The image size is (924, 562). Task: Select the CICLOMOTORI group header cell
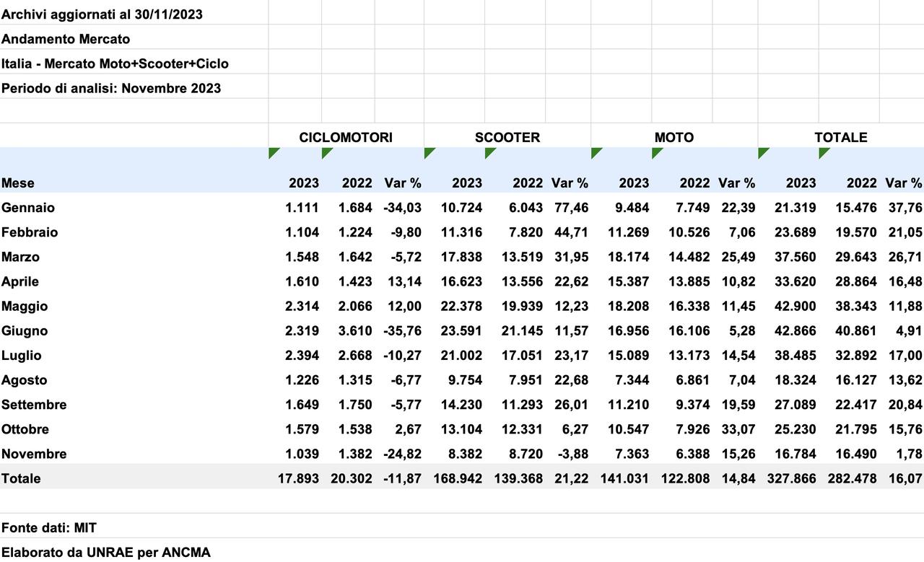tap(346, 137)
